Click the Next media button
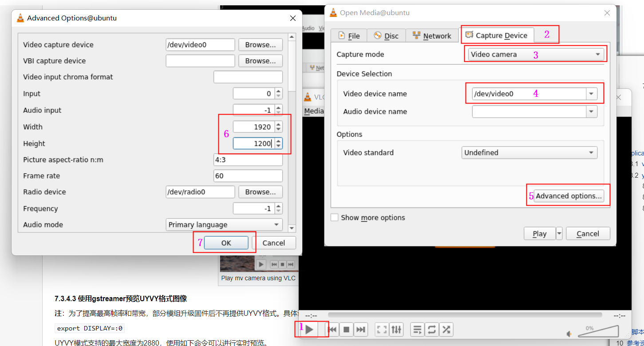 click(361, 330)
